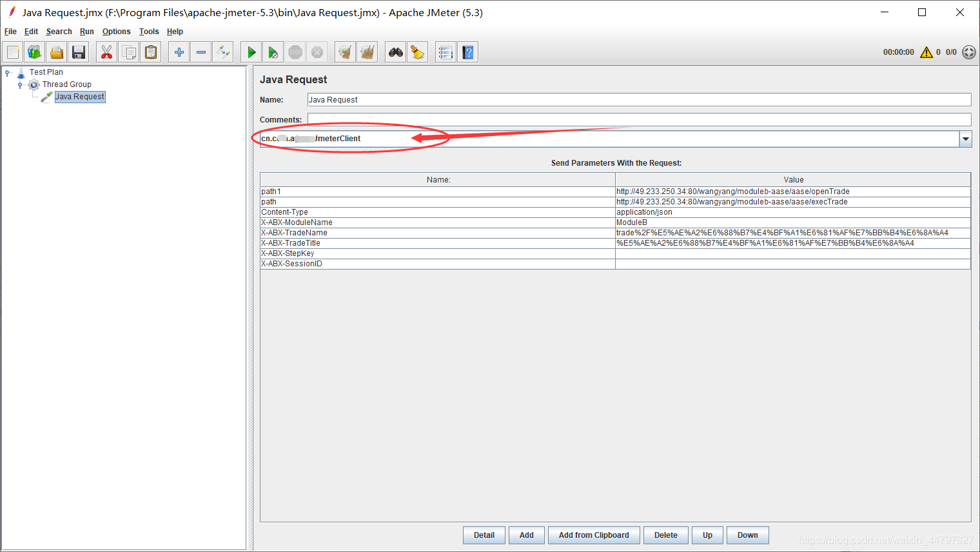This screenshot has height=552, width=980.
Task: Click the ModuleB value cell
Action: (x=793, y=222)
